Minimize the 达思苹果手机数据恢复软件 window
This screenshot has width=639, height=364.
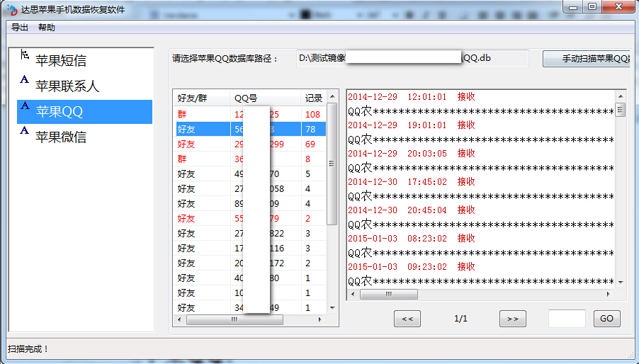[573, 7]
